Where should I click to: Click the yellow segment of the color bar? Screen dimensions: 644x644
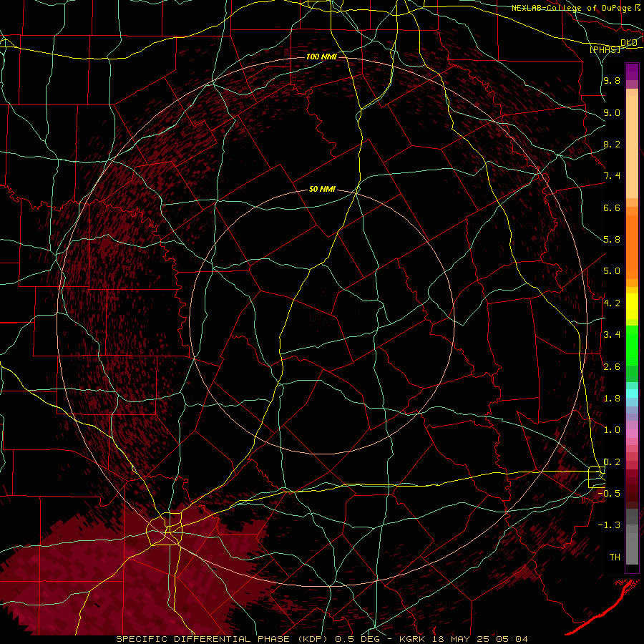point(632,306)
